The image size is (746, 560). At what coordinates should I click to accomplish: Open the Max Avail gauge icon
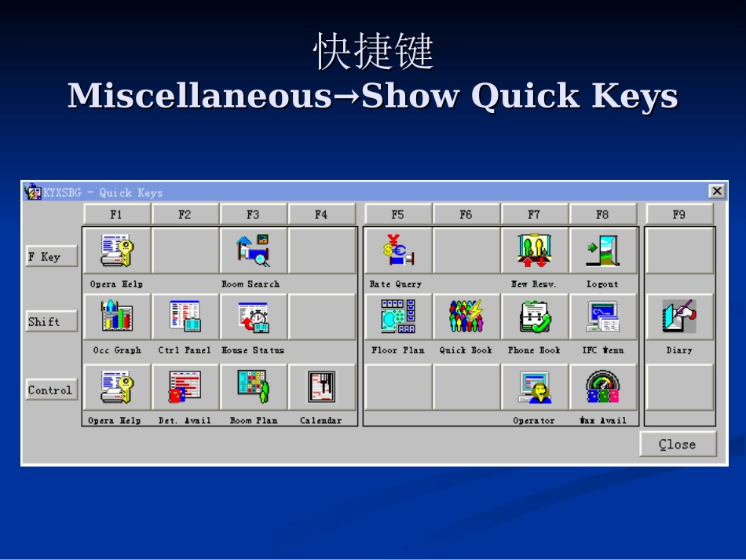(x=603, y=386)
